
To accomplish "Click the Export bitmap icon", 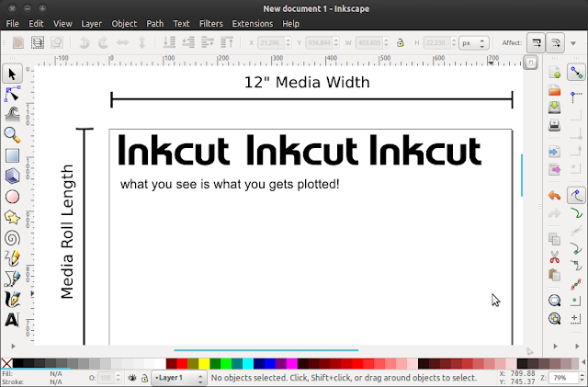I will pyautogui.click(x=554, y=169).
